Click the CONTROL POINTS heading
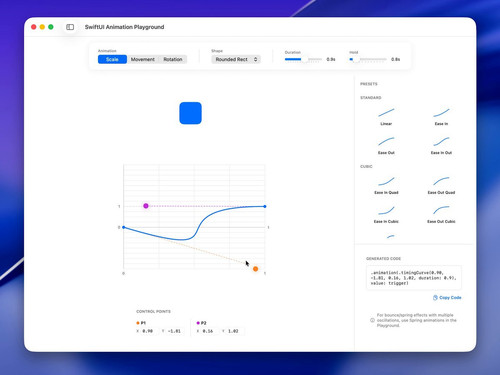 click(153, 311)
